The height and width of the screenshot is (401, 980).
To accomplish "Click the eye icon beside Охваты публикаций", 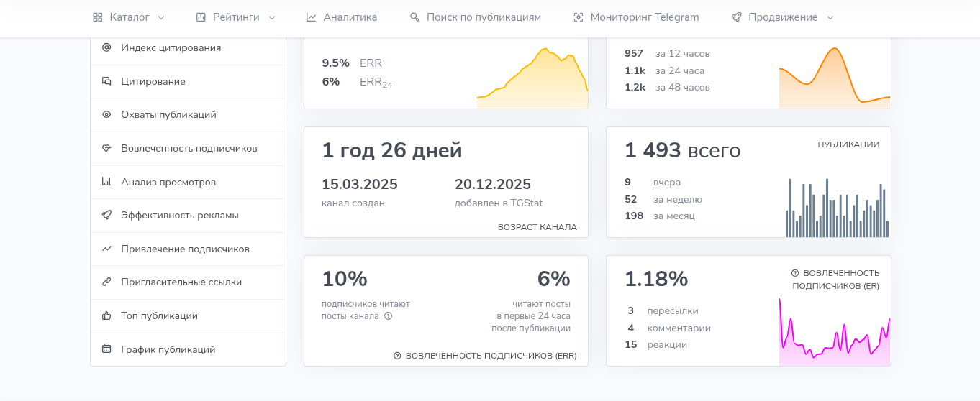I will (x=106, y=115).
